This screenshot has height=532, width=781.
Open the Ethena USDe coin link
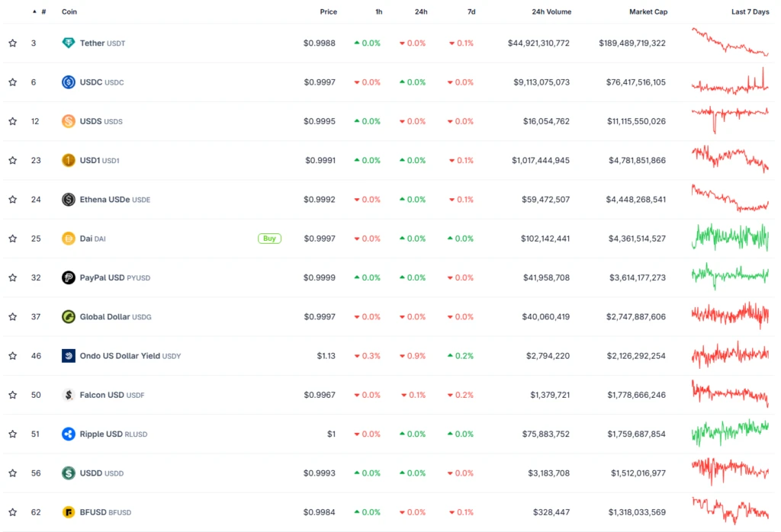(x=115, y=200)
